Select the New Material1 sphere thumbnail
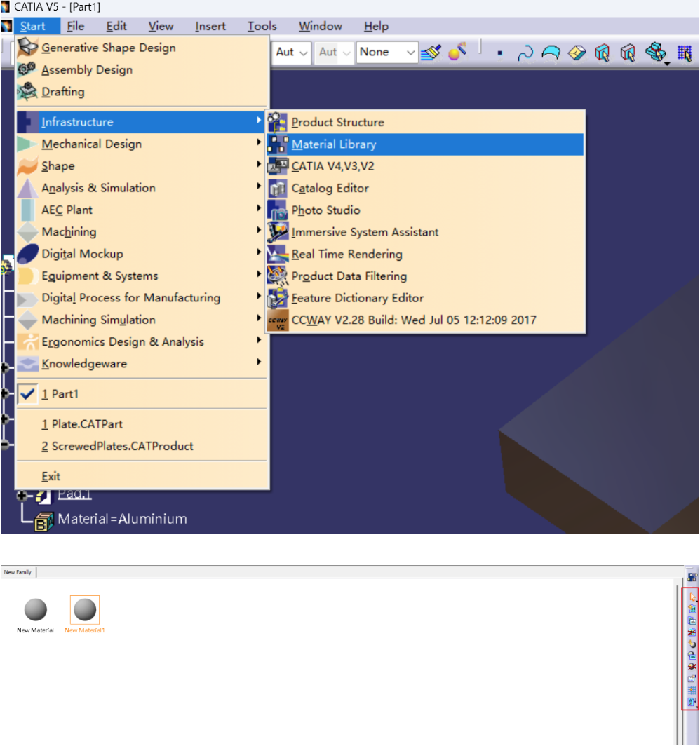 [x=85, y=610]
